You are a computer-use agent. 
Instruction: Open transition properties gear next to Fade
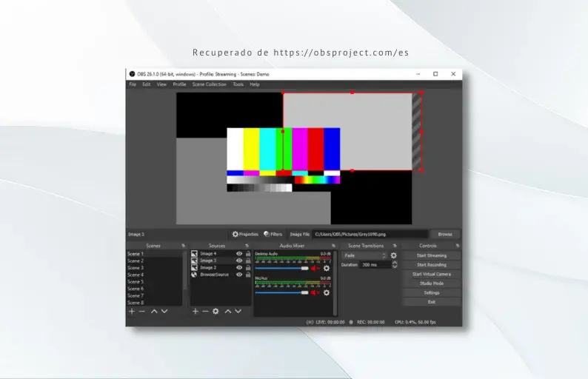[393, 255]
